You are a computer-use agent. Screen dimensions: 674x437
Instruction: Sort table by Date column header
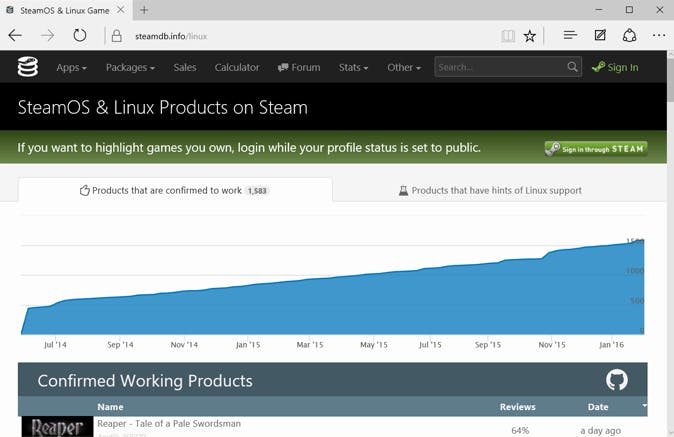click(x=598, y=407)
